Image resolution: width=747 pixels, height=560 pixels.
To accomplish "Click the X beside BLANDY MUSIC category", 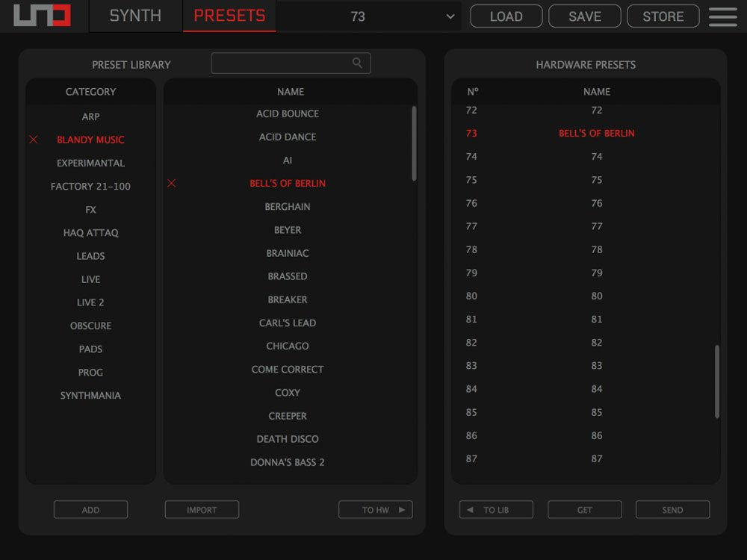I will [34, 140].
